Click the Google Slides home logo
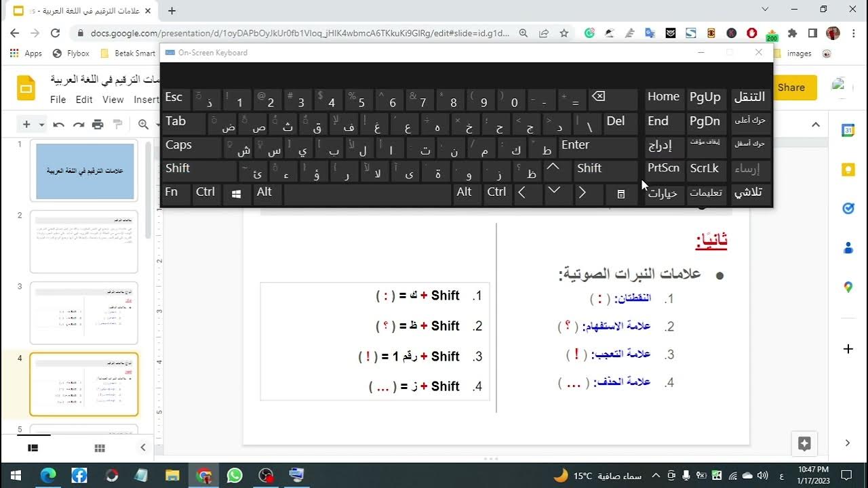Image resolution: width=868 pixels, height=488 pixels. (26, 88)
